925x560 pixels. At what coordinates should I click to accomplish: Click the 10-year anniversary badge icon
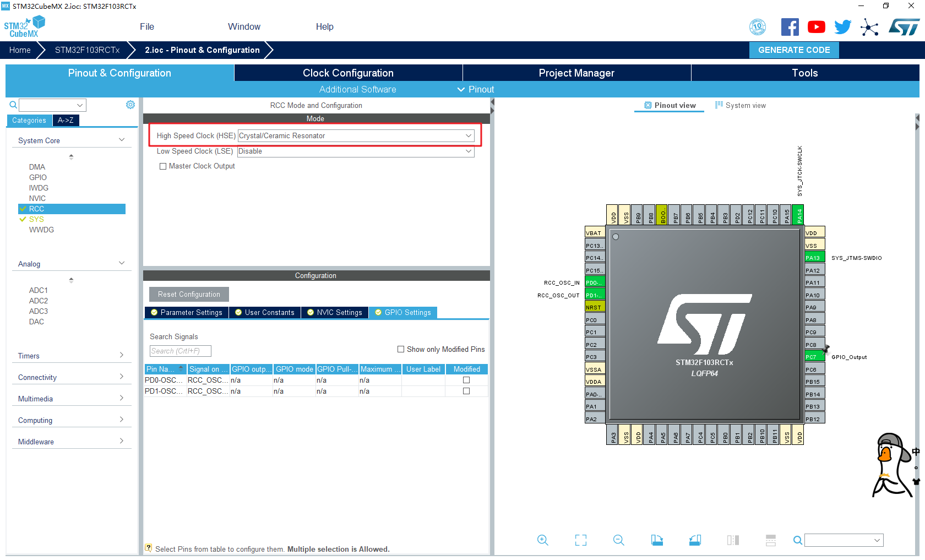tap(758, 27)
